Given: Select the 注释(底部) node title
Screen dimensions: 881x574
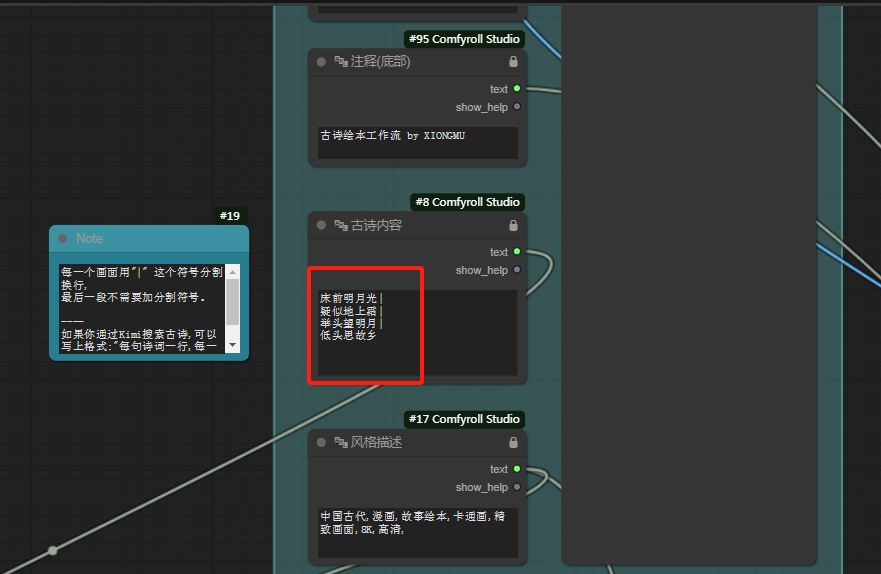Looking at the screenshot, I should 380,61.
